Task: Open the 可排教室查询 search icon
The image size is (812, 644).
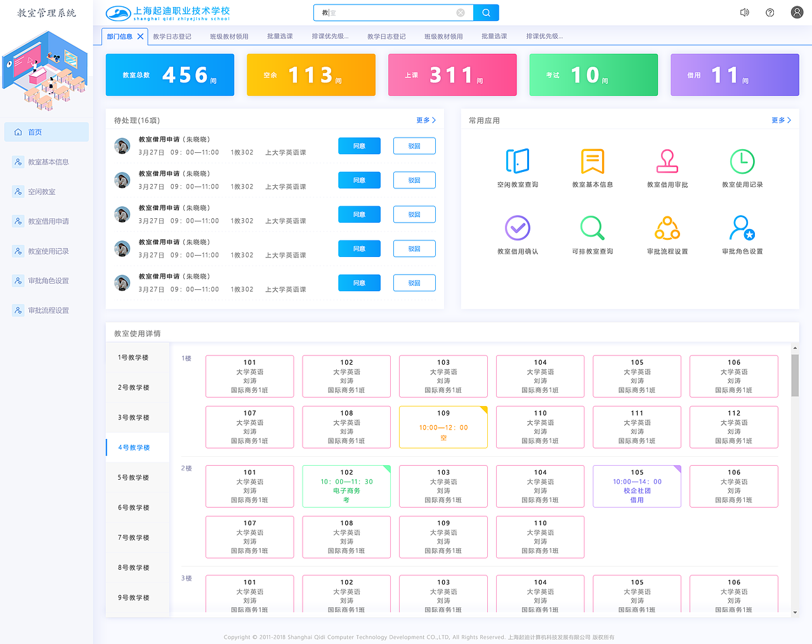Action: pyautogui.click(x=593, y=228)
